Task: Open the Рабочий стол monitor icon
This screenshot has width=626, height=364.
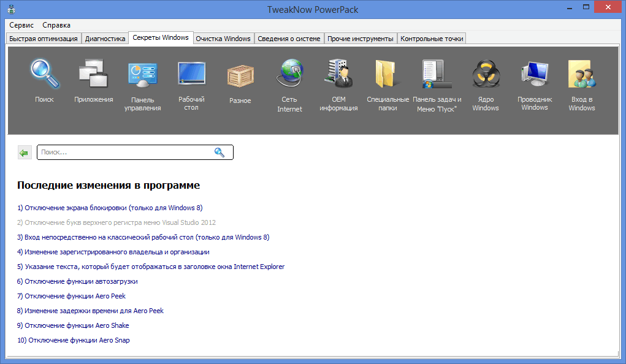Action: [191, 74]
